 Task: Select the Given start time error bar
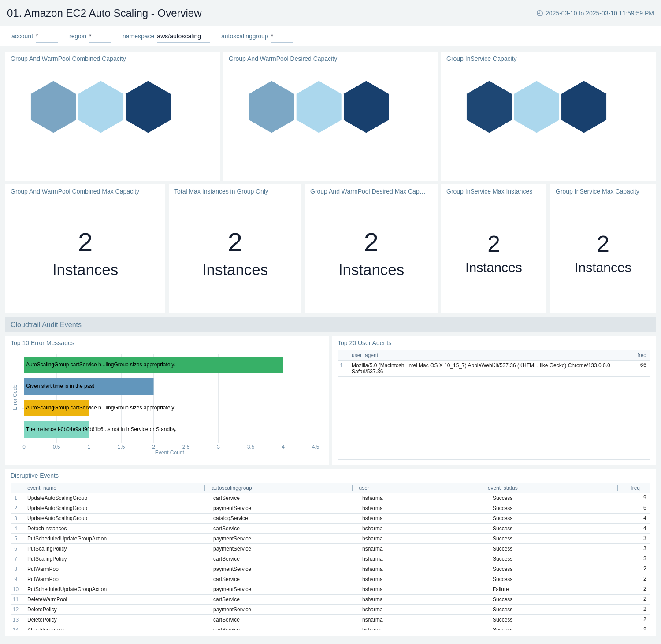[88, 386]
